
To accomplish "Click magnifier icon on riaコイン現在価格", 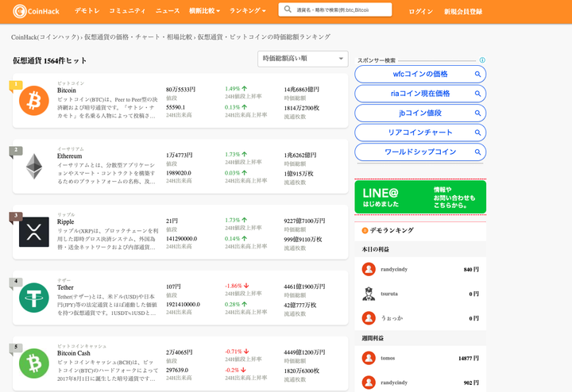I will tap(477, 94).
